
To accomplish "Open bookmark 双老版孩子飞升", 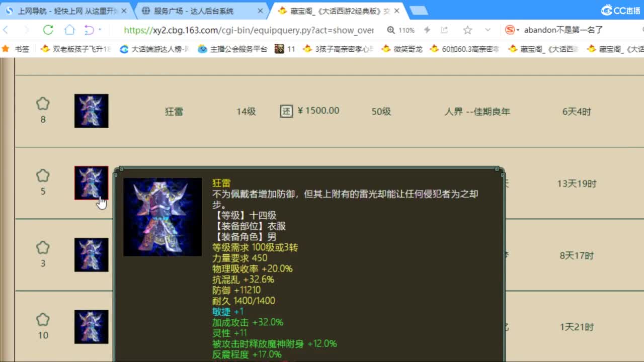I will (x=75, y=49).
